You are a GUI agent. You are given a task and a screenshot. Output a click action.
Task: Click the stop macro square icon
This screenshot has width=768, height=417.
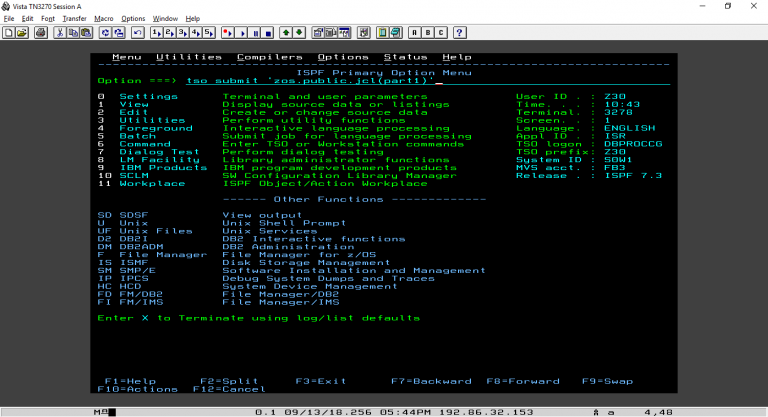point(268,32)
